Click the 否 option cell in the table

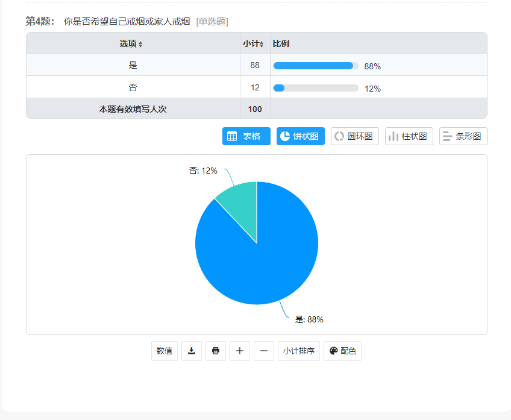click(x=133, y=87)
